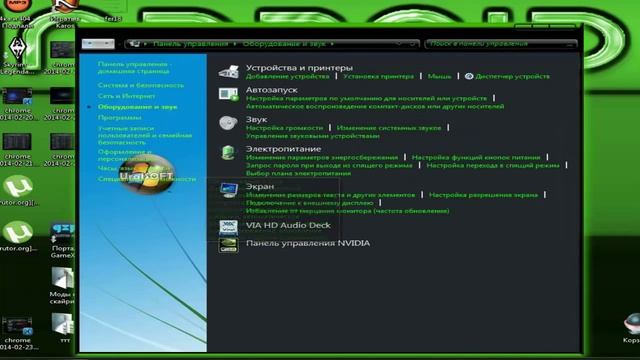Click Добавление устройства link
The width and height of the screenshot is (640, 360).
[287, 76]
